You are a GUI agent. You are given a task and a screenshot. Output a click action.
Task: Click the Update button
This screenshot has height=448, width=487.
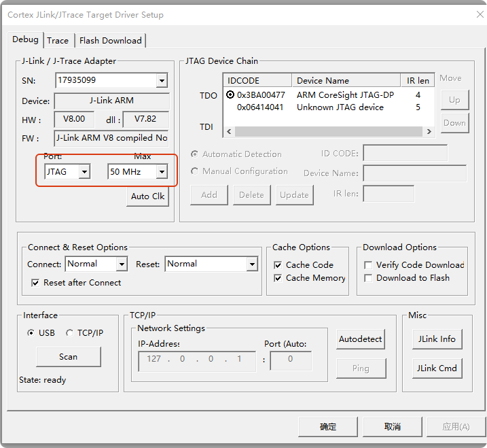click(x=294, y=195)
